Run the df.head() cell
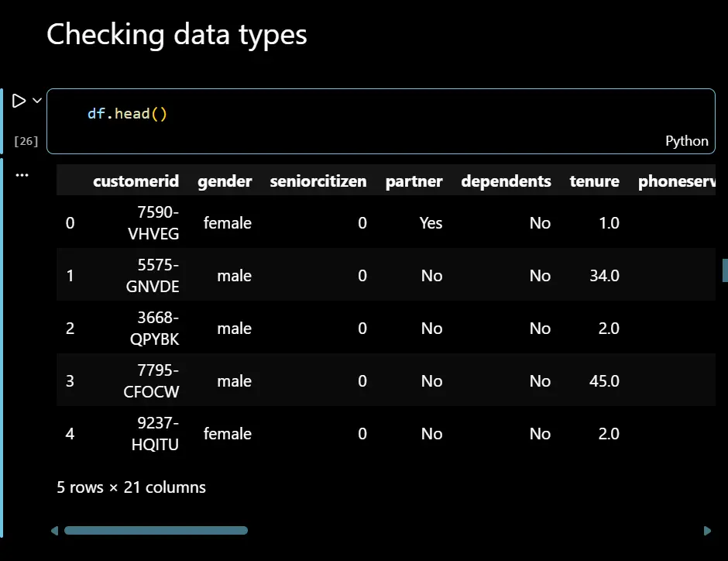This screenshot has width=728, height=561. click(19, 101)
